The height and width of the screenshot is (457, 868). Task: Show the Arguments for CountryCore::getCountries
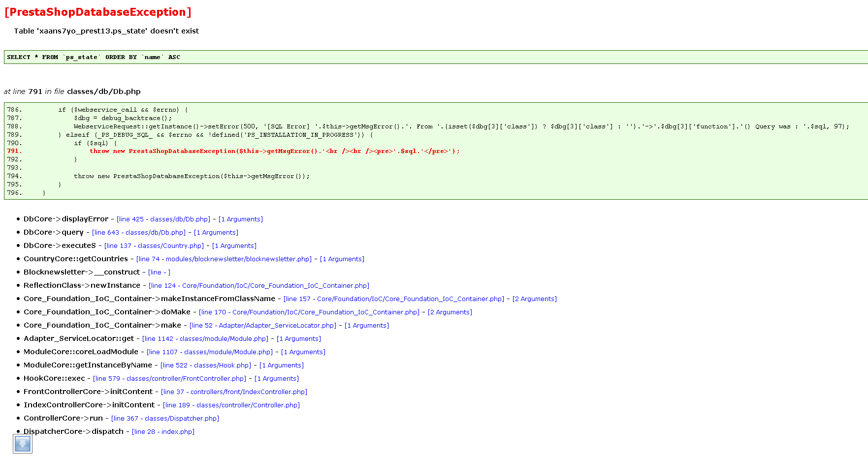(342, 259)
